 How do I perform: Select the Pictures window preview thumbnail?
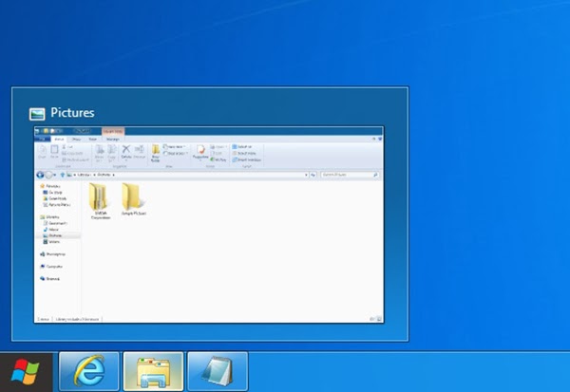pos(209,225)
